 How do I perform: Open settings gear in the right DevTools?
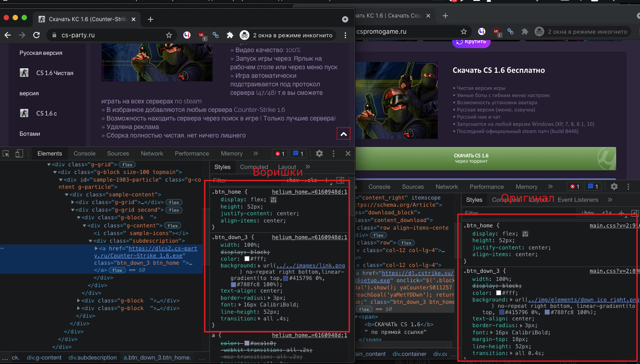(x=614, y=186)
